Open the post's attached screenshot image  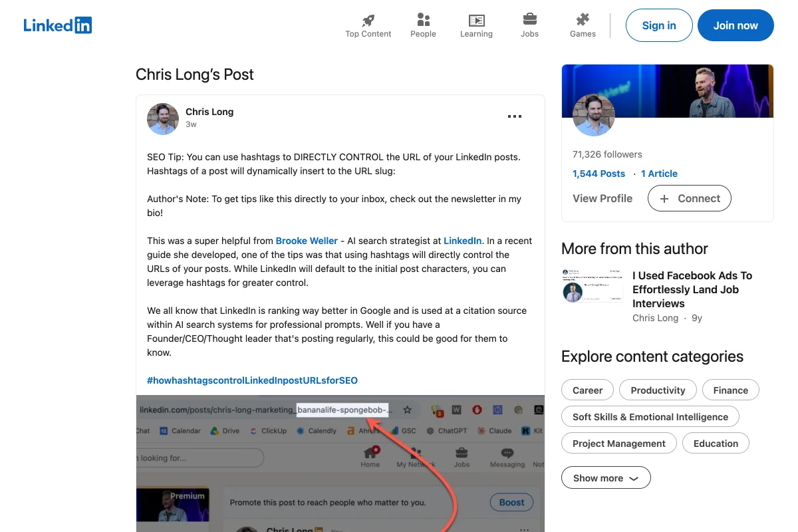tap(340, 464)
